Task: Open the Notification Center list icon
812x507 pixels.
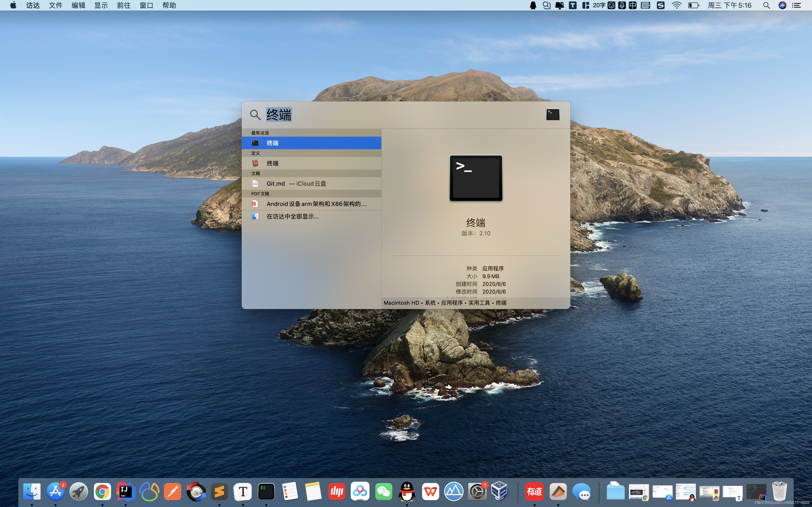Action: 797,5
